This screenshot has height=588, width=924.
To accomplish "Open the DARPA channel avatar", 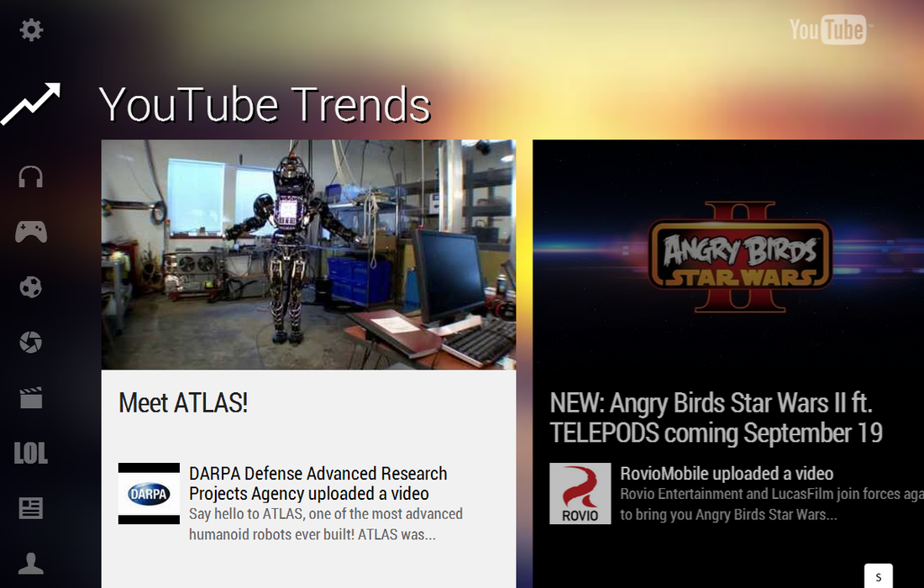I will [x=149, y=494].
